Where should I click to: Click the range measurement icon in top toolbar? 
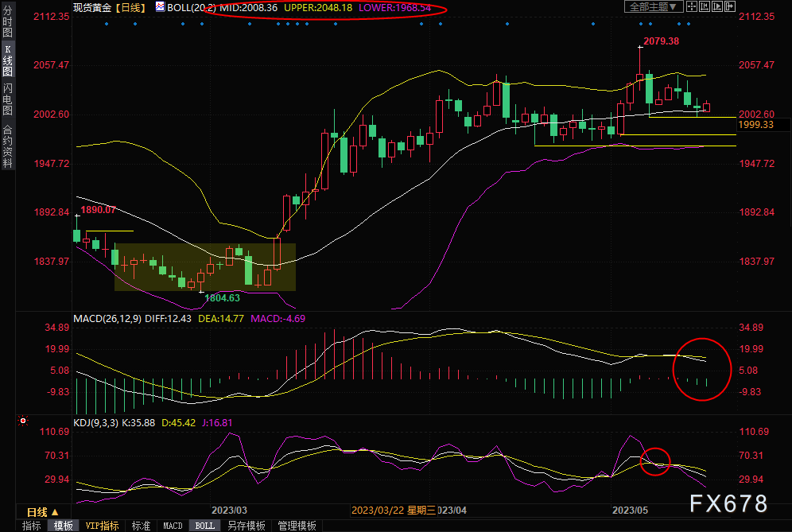[705, 6]
